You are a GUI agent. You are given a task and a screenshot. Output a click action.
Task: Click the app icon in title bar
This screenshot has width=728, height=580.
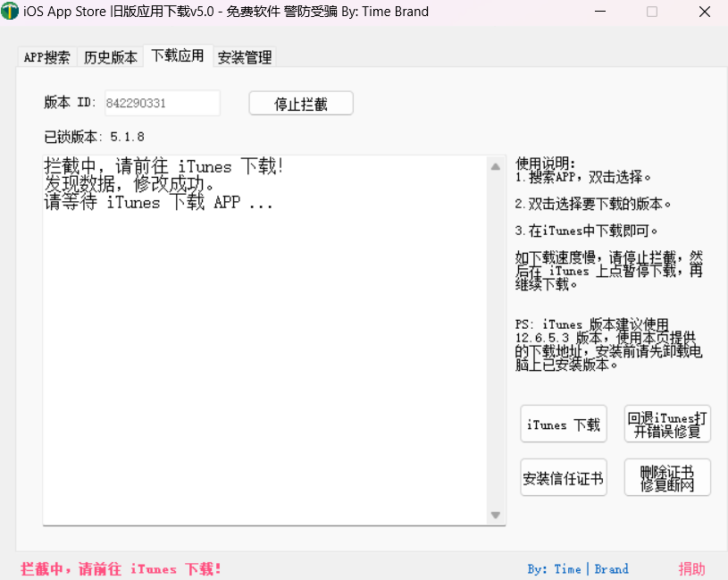[x=9, y=11]
